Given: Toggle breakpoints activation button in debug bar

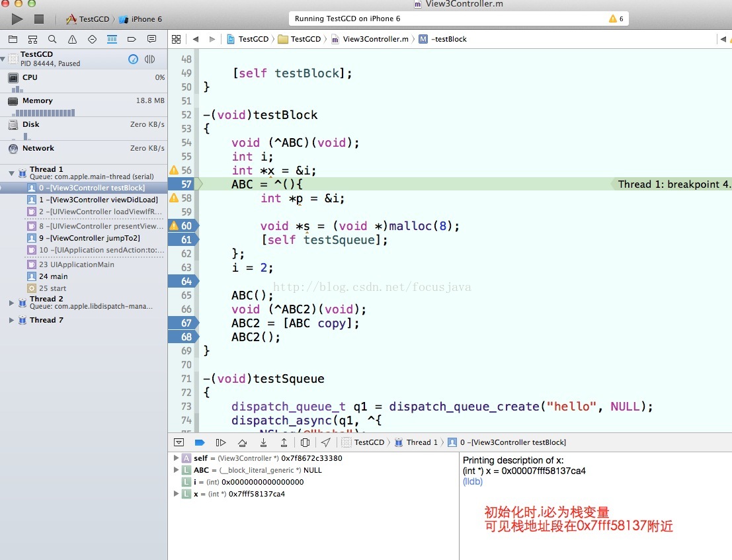Looking at the screenshot, I should [x=200, y=442].
